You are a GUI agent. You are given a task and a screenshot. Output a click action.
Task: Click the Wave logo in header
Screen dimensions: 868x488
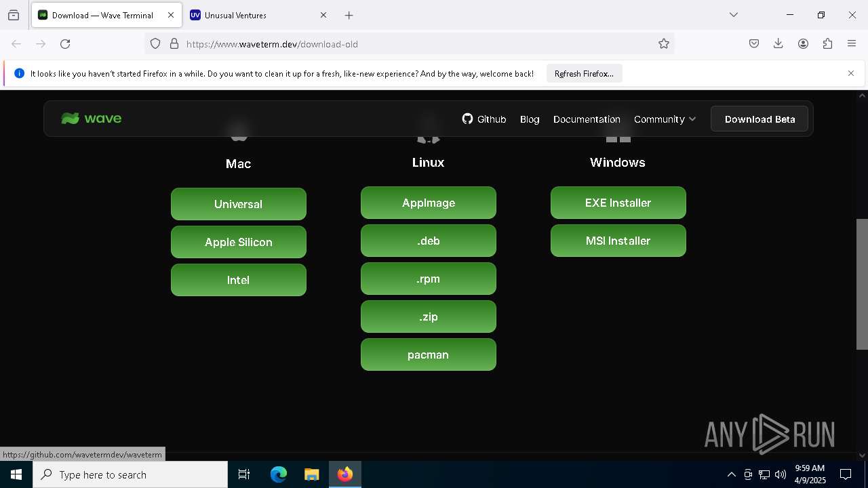point(92,119)
